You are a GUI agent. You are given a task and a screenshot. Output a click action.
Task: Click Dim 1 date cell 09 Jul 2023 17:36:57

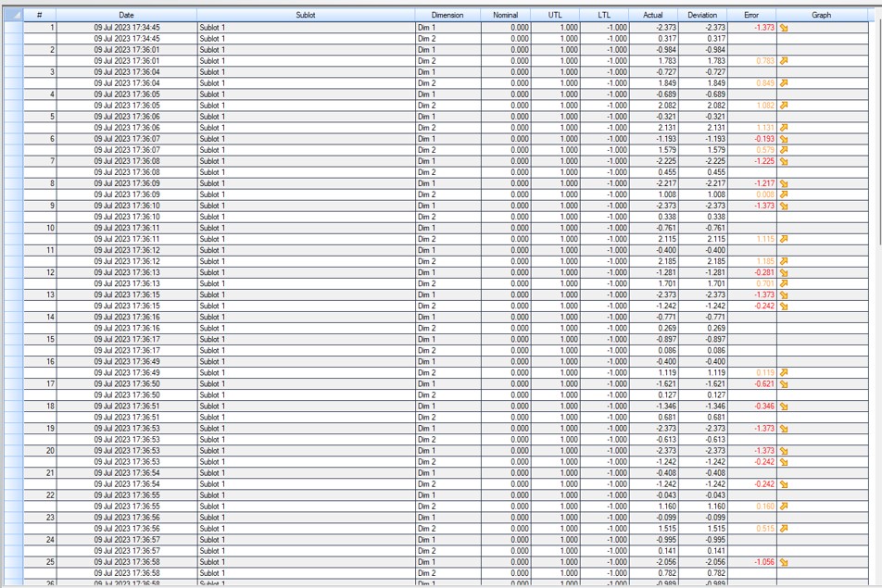pyautogui.click(x=127, y=540)
